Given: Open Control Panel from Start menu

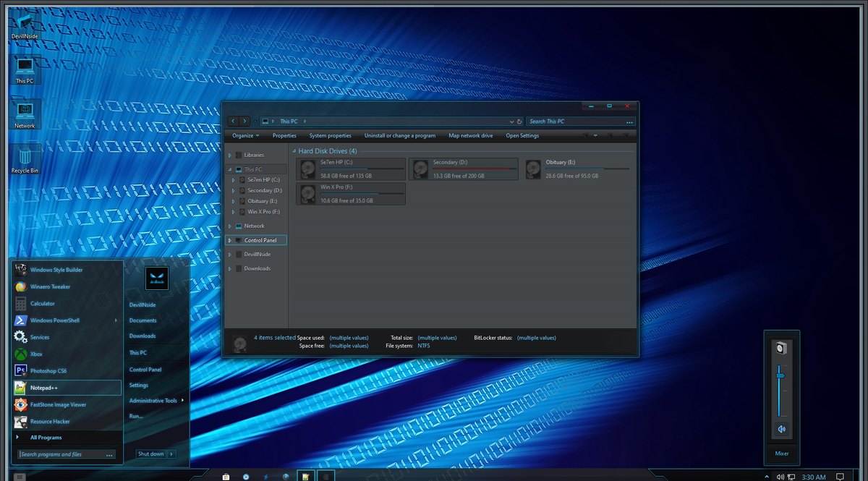Looking at the screenshot, I should [x=145, y=370].
